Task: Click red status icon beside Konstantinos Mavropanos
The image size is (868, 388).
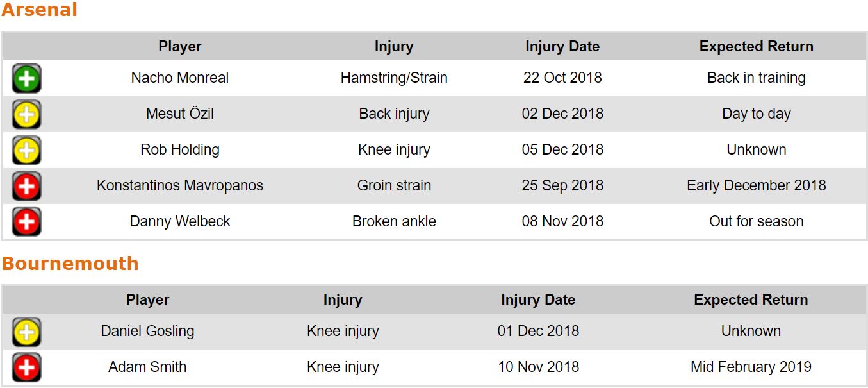Action: (26, 187)
